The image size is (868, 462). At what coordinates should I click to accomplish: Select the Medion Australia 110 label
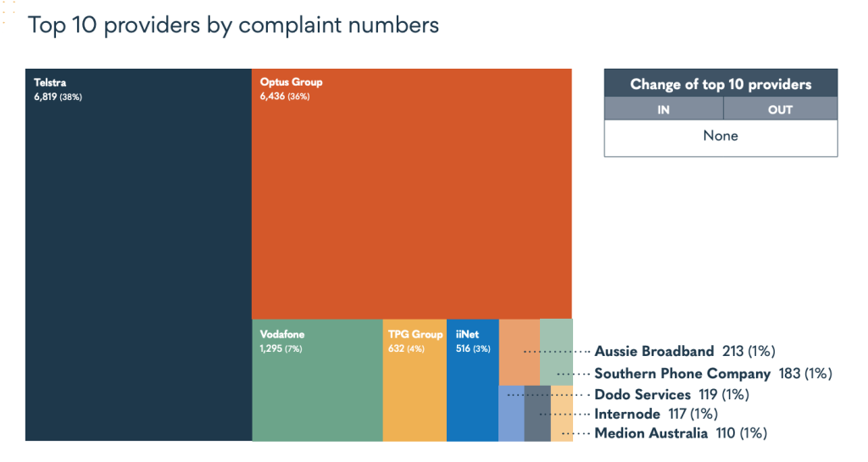tap(681, 433)
